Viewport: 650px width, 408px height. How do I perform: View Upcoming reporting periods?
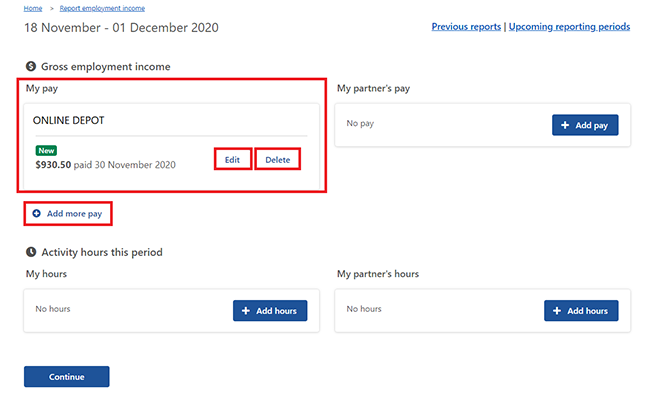point(569,27)
